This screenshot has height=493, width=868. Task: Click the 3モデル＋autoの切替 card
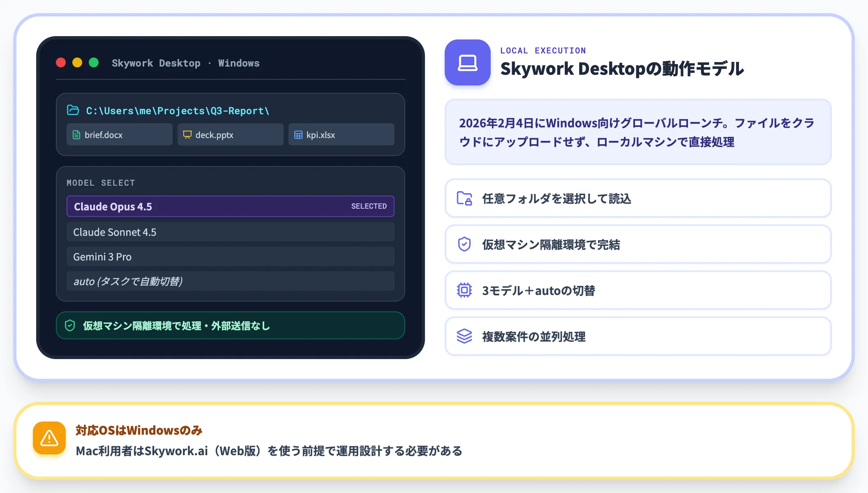pos(638,290)
